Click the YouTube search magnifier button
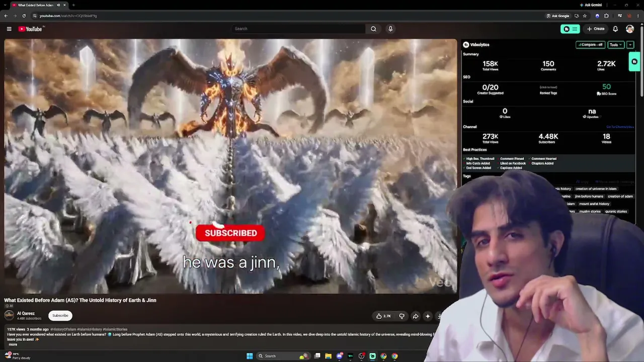Screen dimensions: 644x362 373,29
